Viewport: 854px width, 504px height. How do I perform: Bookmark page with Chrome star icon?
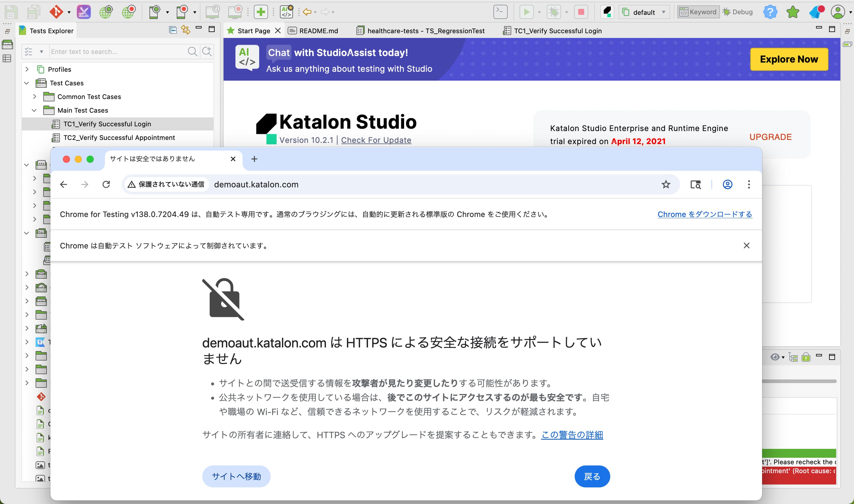point(665,184)
